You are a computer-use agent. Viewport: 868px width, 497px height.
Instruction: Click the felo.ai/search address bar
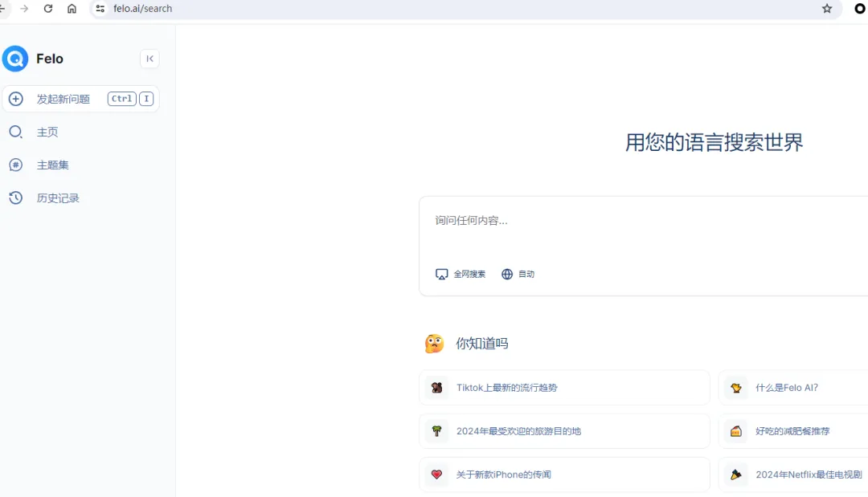pos(465,8)
